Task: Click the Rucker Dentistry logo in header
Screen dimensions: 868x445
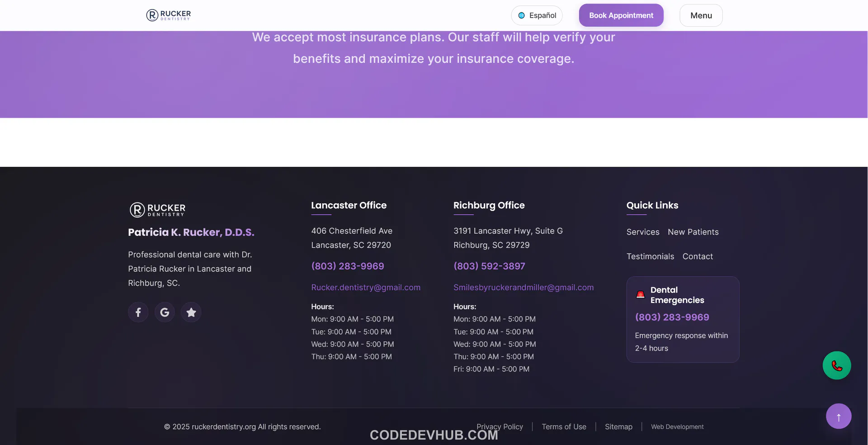Action: [x=169, y=15]
